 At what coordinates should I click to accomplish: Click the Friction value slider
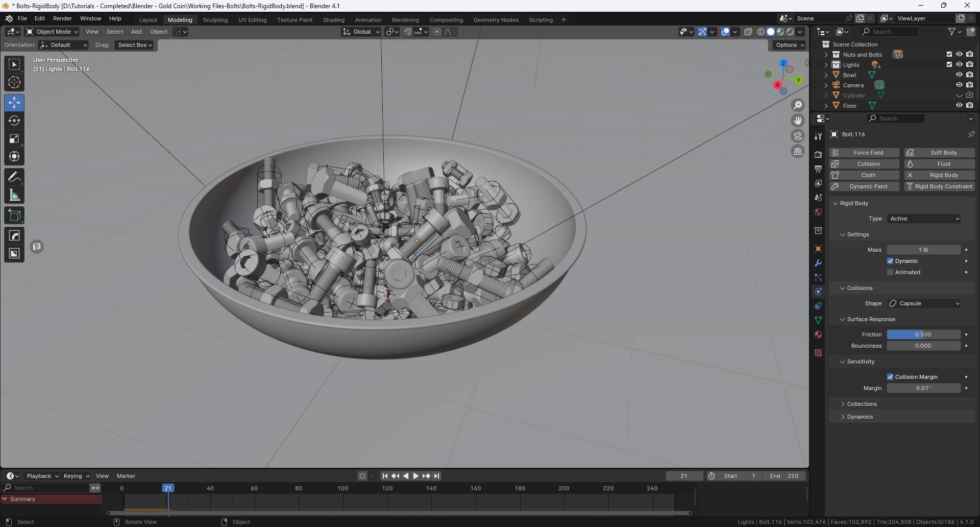923,334
